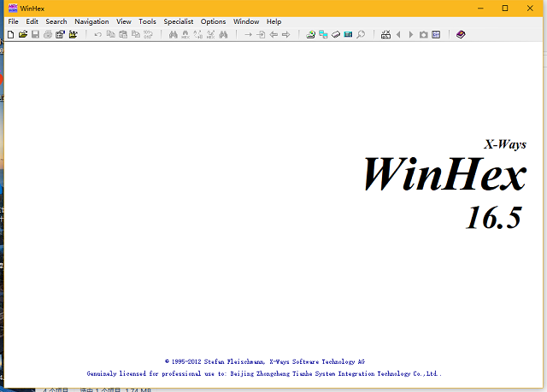Click the Go To Offset arrow icon
The width and height of the screenshot is (547, 392).
(249, 34)
